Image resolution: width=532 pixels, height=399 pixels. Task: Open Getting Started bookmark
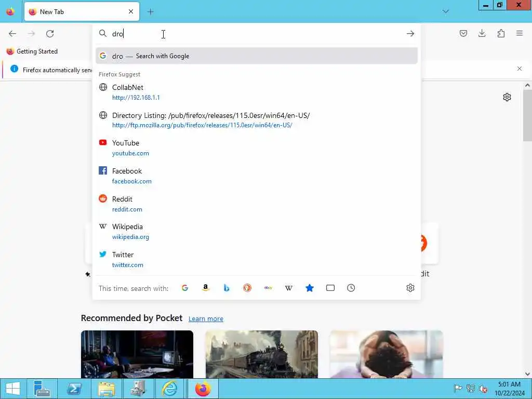pos(32,51)
